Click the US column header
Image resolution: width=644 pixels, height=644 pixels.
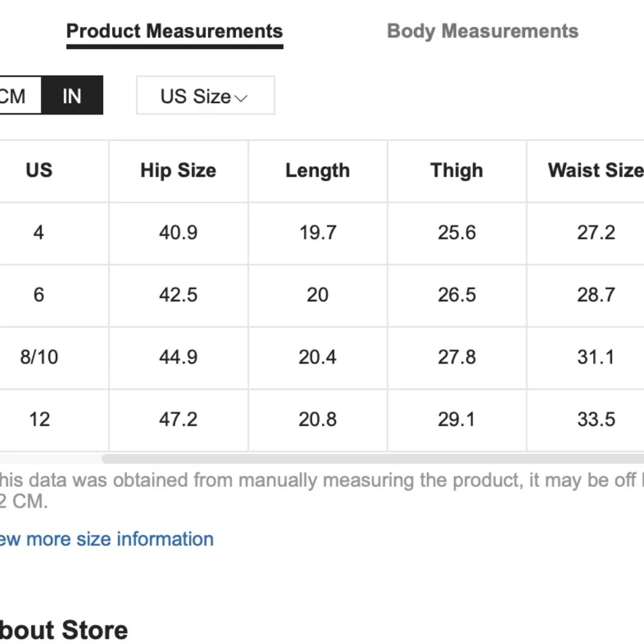(39, 171)
